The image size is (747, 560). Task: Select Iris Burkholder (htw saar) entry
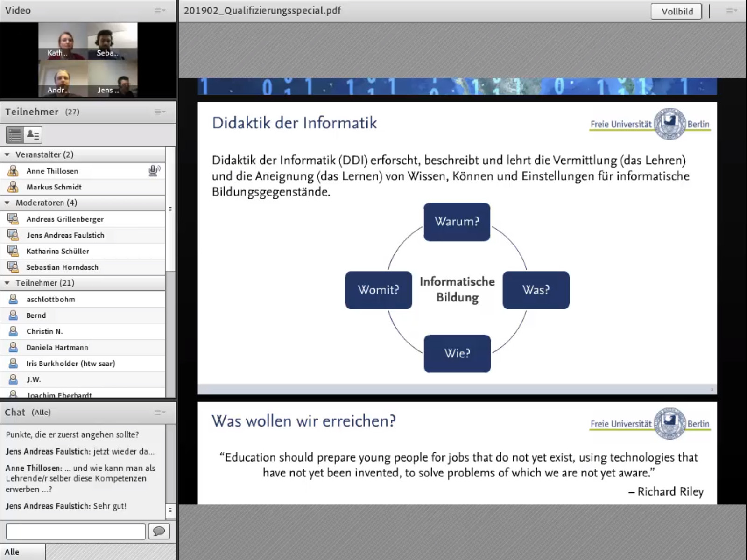[83, 363]
